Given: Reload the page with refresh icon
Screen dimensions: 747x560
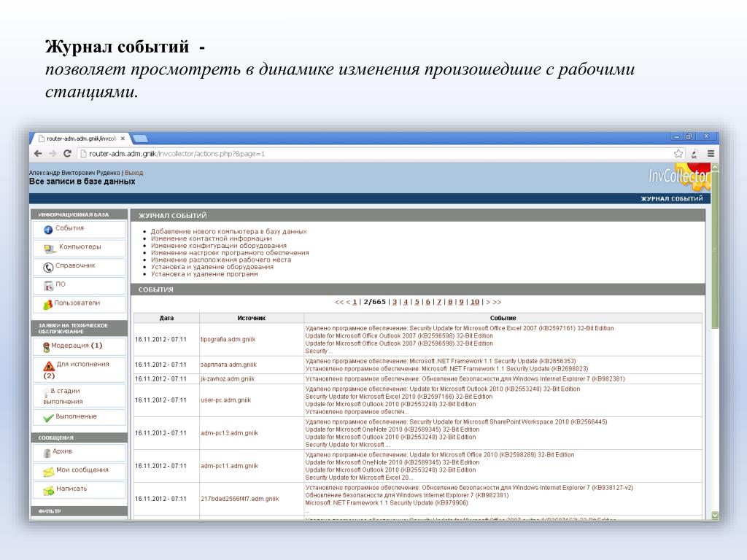Looking at the screenshot, I should coord(67,153).
